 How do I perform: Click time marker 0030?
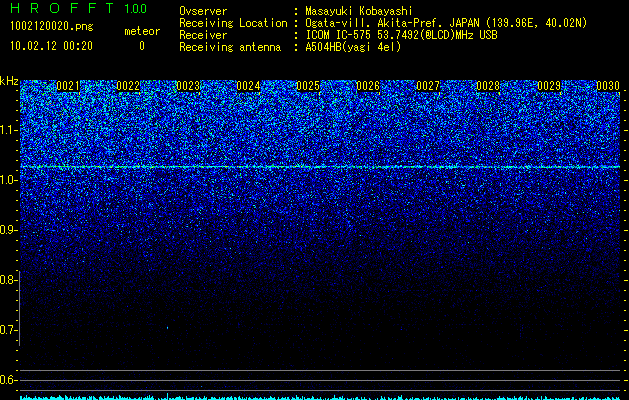tap(608, 86)
